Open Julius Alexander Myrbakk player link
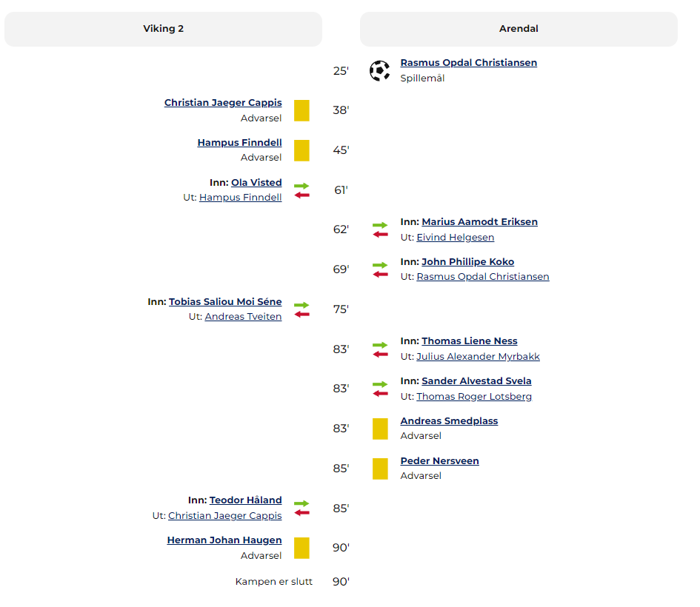The image size is (700, 607). pyautogui.click(x=478, y=356)
